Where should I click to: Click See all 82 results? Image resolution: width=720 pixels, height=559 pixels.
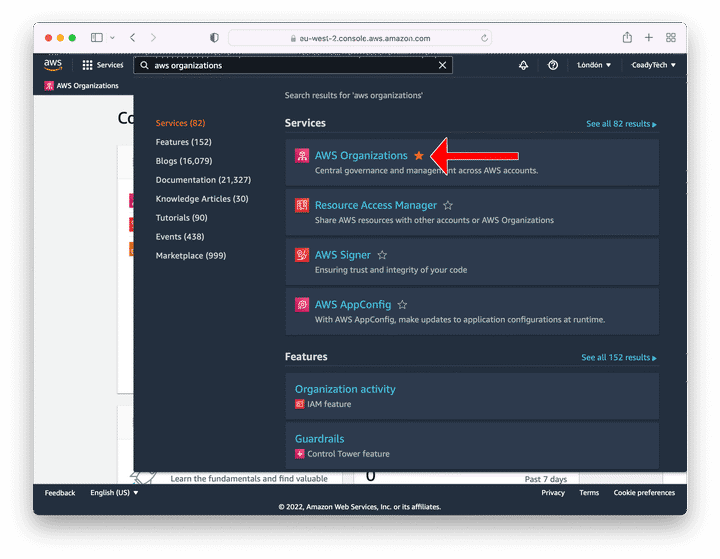[621, 124]
